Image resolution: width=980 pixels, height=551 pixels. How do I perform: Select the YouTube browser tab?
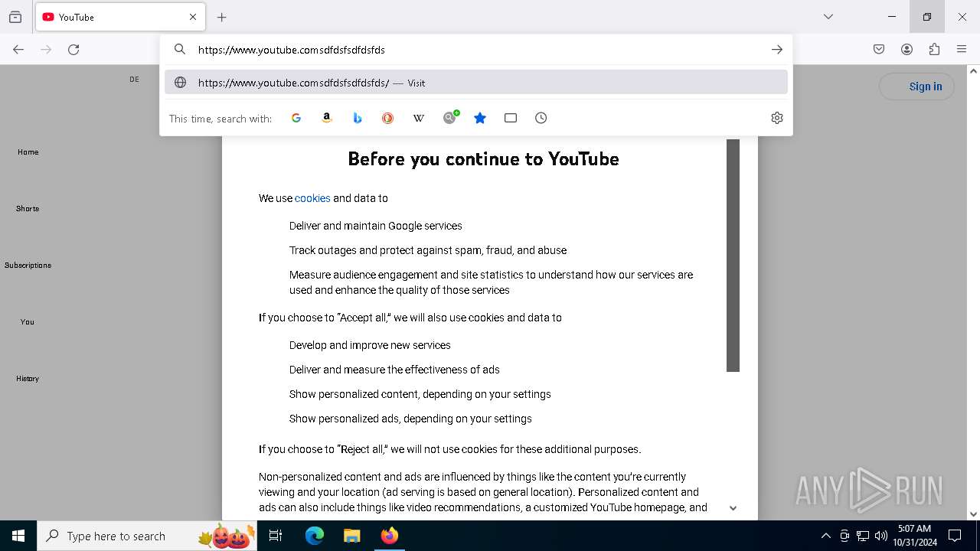[x=120, y=17]
